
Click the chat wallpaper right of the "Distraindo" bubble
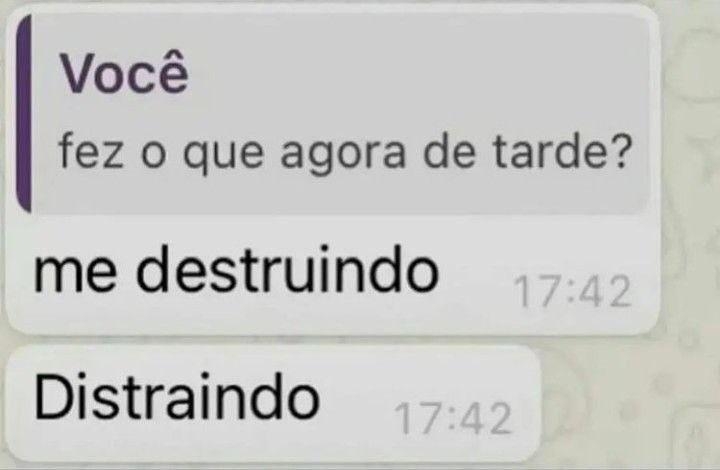click(x=629, y=404)
